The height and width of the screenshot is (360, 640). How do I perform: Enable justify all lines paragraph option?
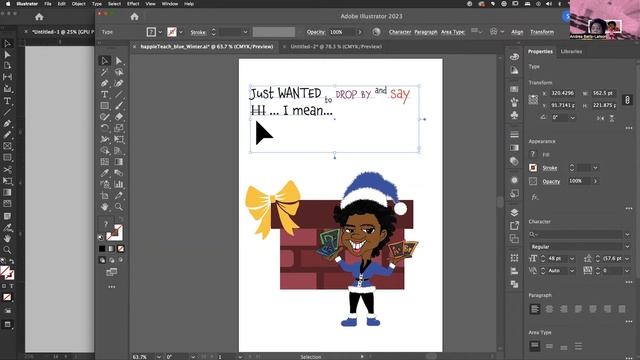(622, 309)
